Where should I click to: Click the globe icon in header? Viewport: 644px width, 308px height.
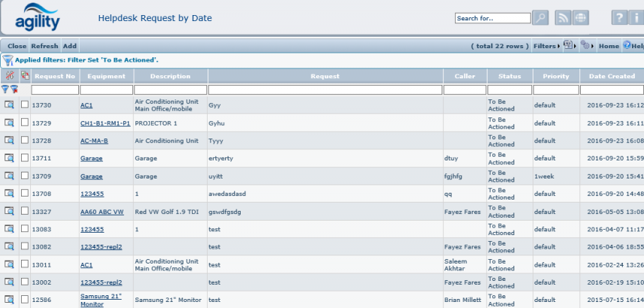(581, 18)
